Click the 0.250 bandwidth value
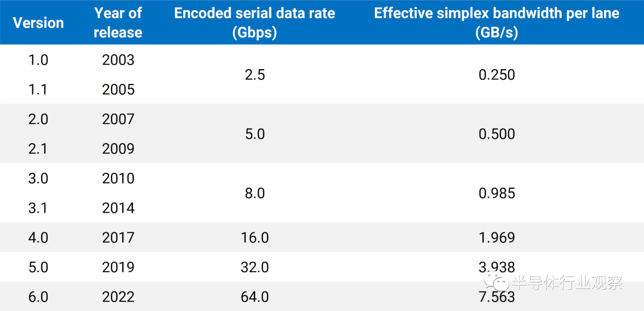 [497, 74]
